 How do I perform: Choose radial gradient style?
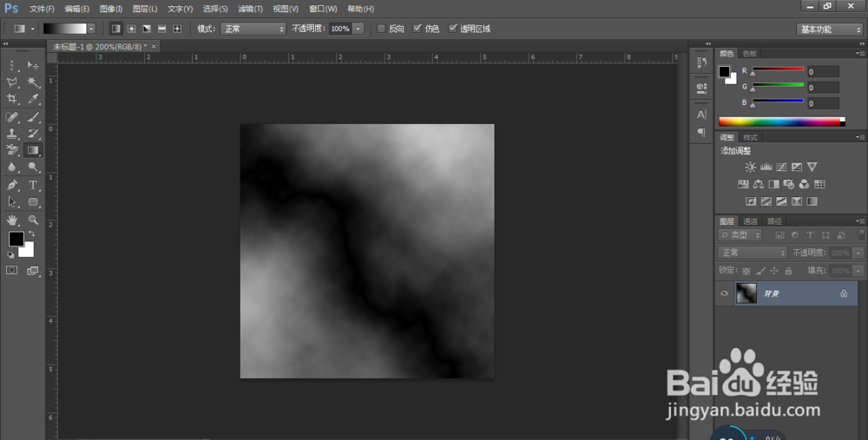click(131, 29)
